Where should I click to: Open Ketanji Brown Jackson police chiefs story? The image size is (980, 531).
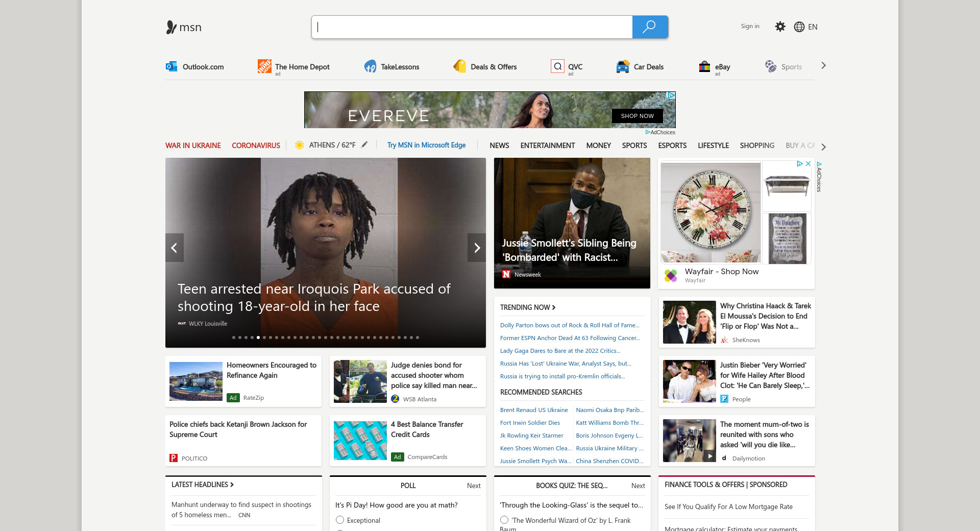pyautogui.click(x=238, y=429)
